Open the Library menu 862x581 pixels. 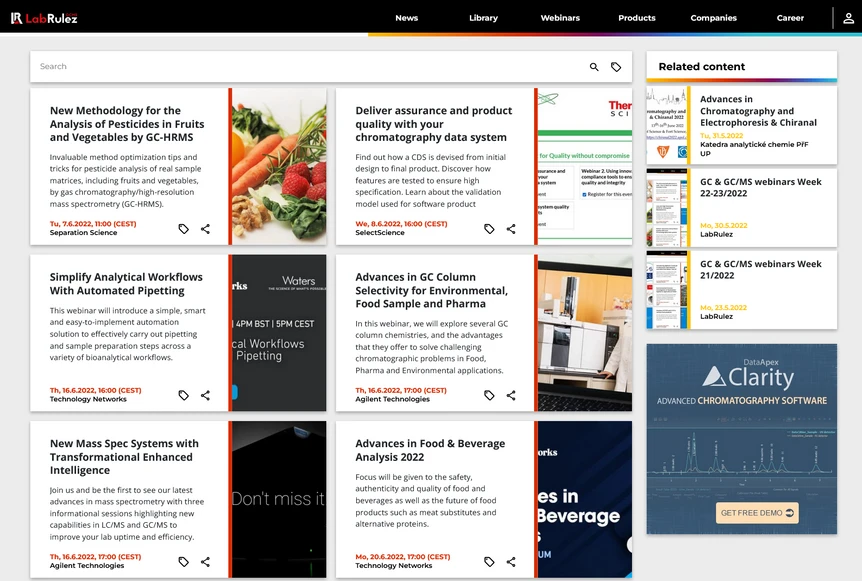point(483,18)
